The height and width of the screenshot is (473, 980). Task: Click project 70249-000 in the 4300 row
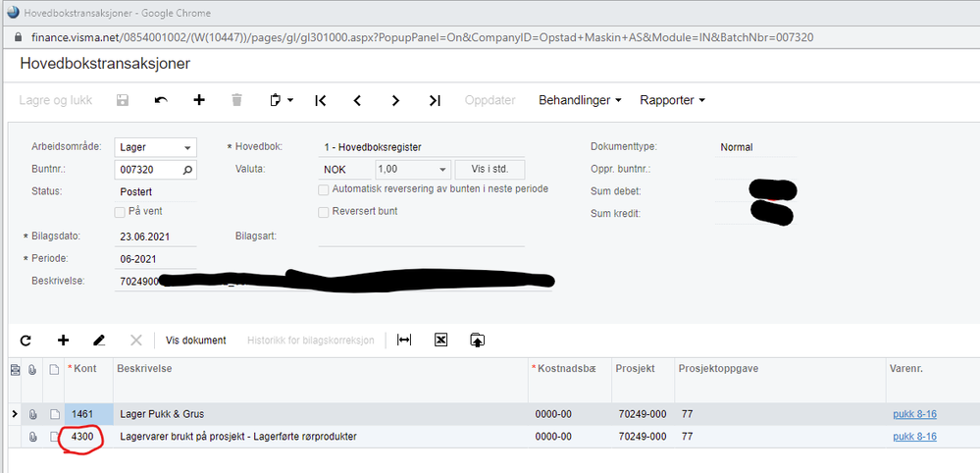pos(643,437)
